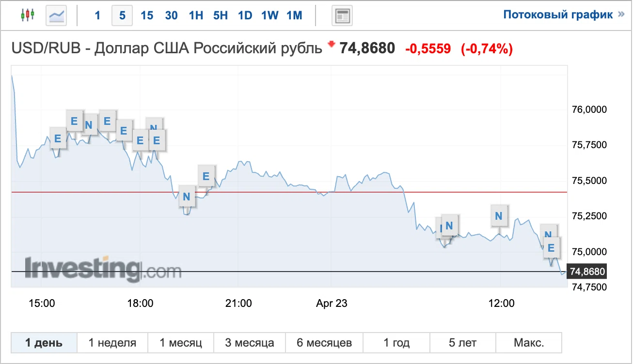This screenshot has width=633, height=364.
Task: Choose the 30-minute interval
Action: tap(171, 15)
